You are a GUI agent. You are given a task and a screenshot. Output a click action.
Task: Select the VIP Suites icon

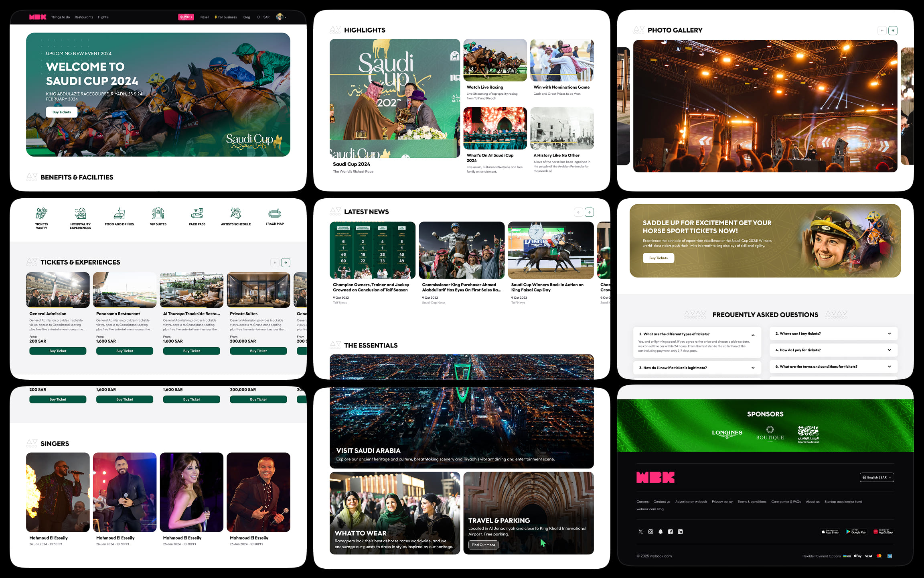point(158,214)
